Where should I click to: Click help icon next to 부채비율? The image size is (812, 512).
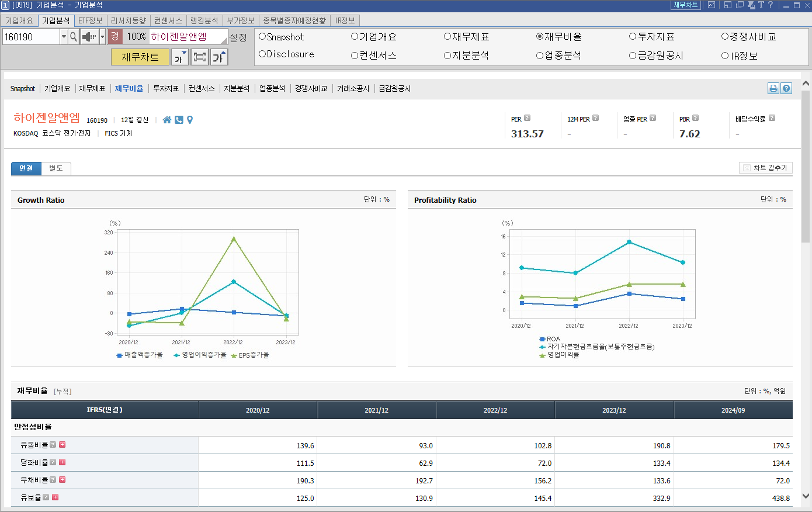(53, 480)
